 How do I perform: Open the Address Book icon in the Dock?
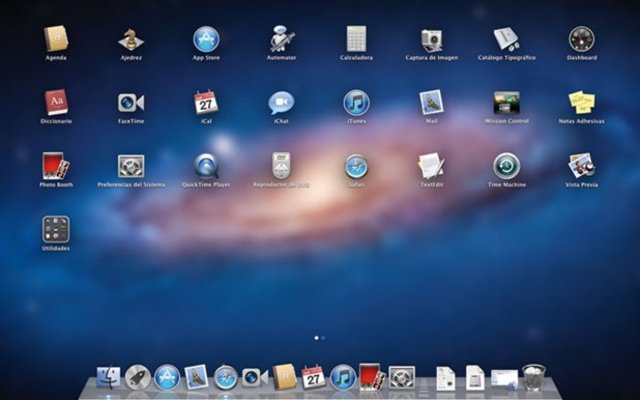coord(284,377)
